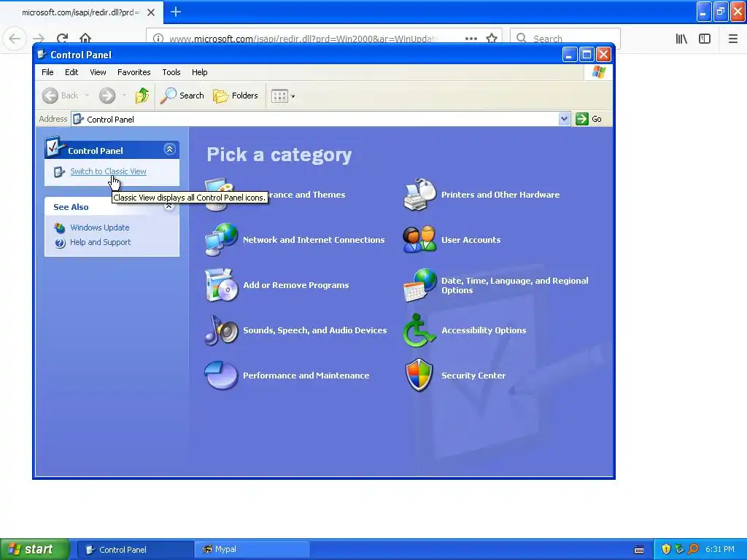Click site information icon in Mypal URL bar

tap(158, 38)
